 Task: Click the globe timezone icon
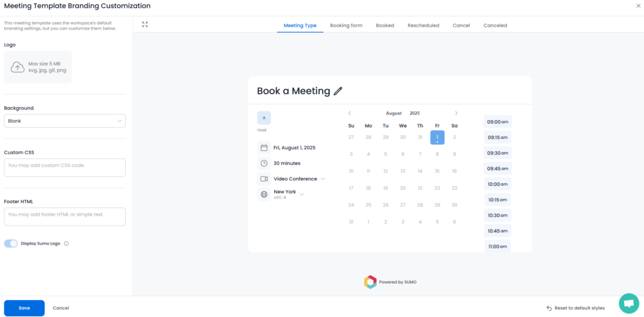pyautogui.click(x=264, y=194)
